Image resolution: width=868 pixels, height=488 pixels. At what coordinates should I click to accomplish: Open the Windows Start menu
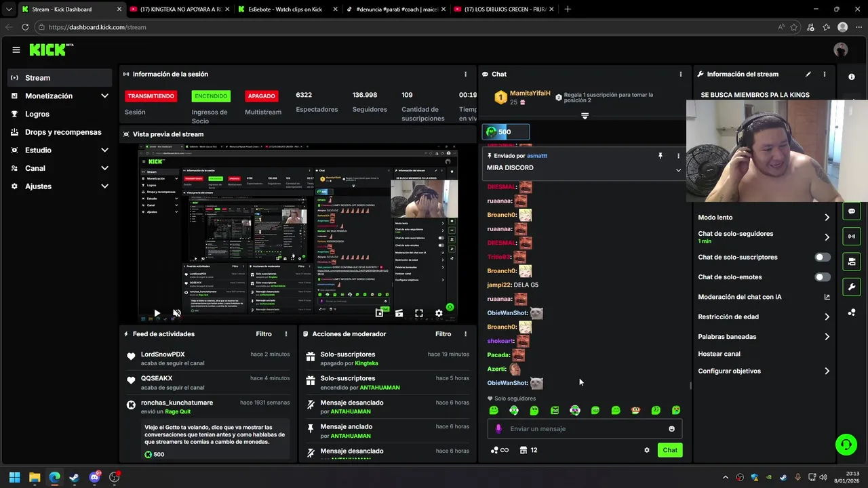[14, 477]
